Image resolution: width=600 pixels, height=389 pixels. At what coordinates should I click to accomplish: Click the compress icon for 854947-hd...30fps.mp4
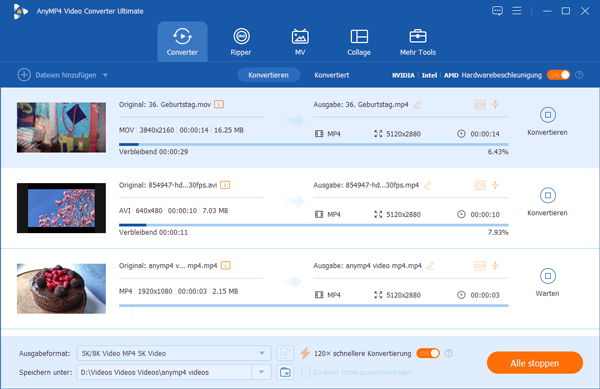click(x=495, y=185)
